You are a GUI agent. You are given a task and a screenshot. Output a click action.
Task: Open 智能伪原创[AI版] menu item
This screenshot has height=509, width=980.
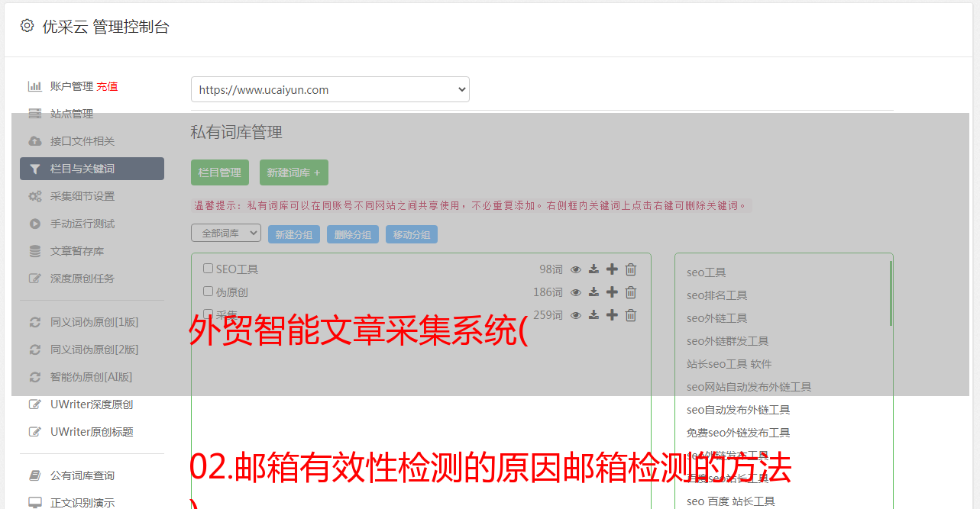tap(92, 377)
